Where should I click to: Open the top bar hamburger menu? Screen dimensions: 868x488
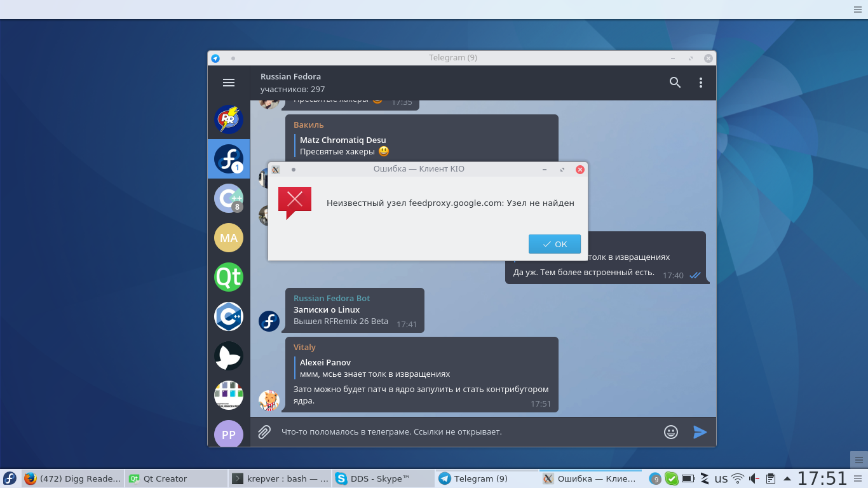coord(858,10)
